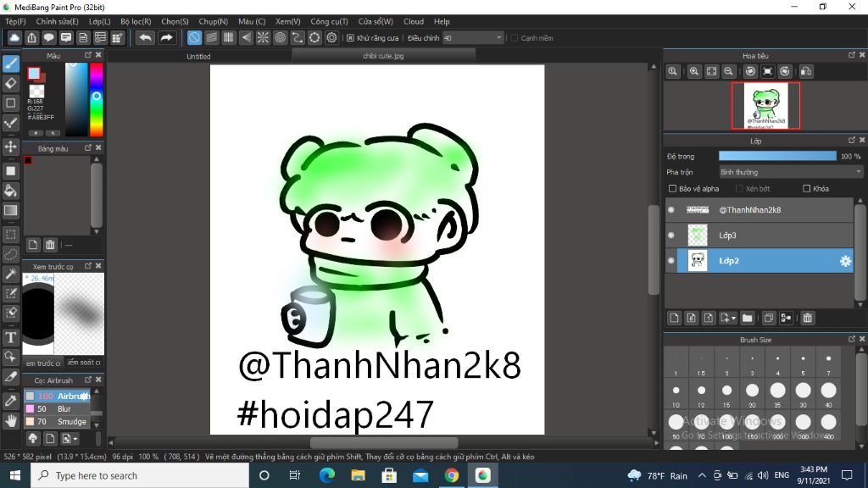Undock the Màu color panel
This screenshot has height=488, width=868.
tap(88, 55)
